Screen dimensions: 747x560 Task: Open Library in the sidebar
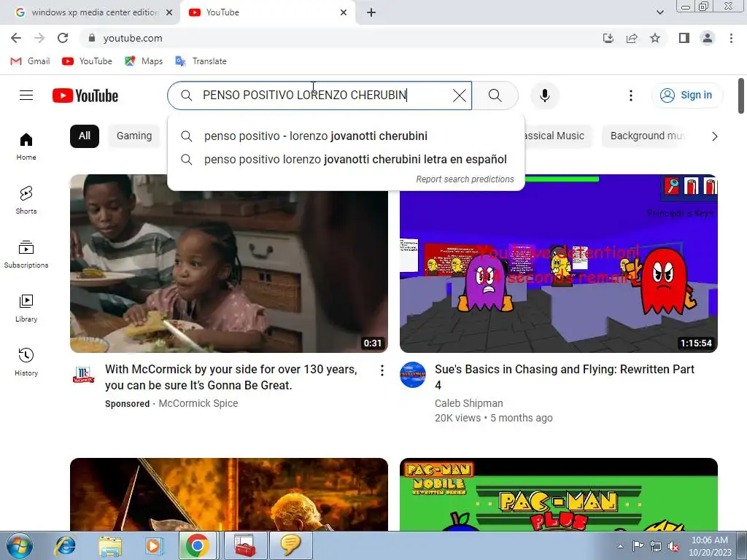tap(26, 308)
